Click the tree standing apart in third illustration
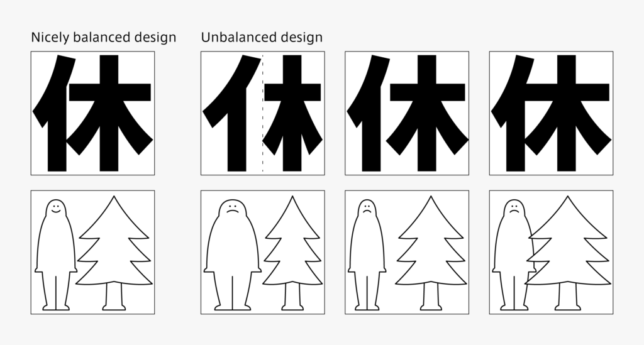This screenshot has height=345, width=644. tap(431, 253)
